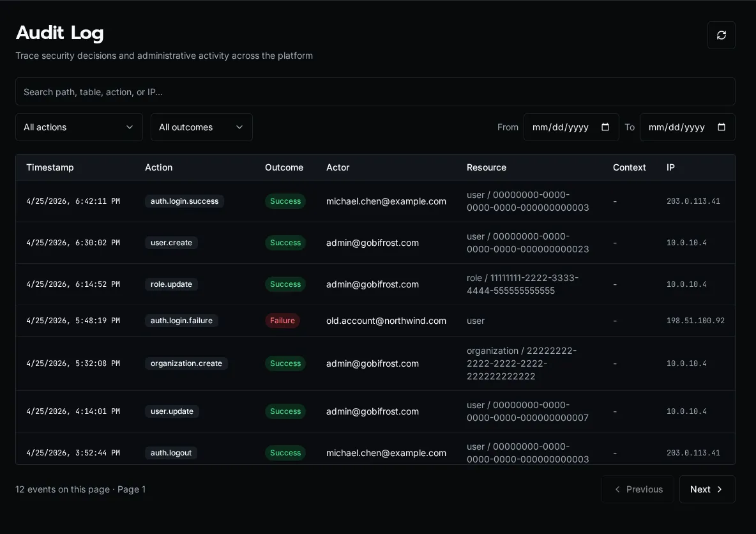
Task: Click timestamp 4/25/2026, 5:48:19 PM
Action: 73,320
